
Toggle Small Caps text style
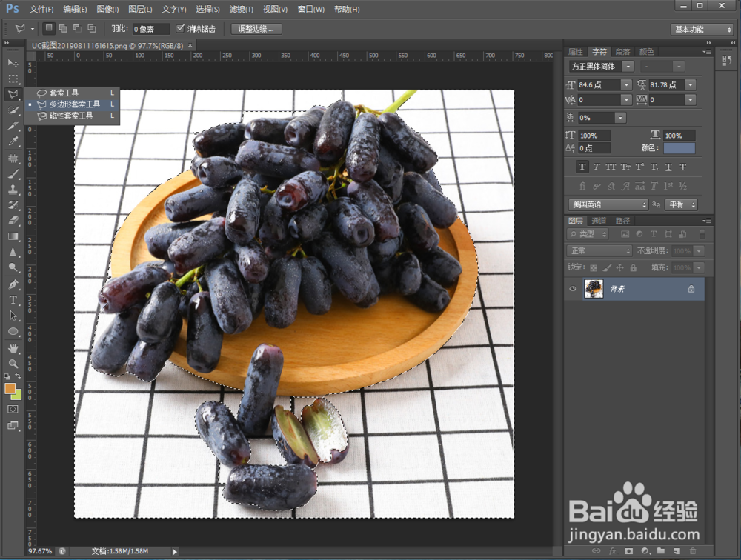pos(625,167)
